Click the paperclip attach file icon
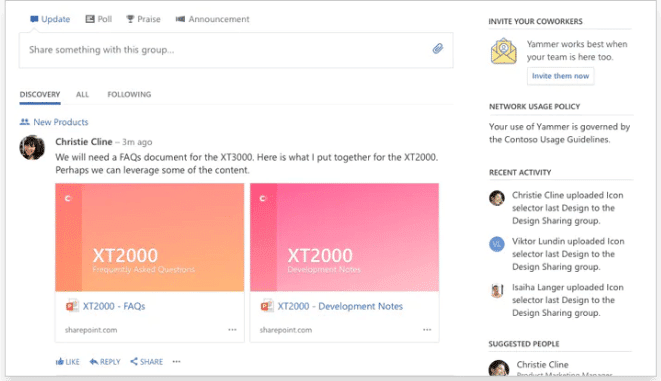 coord(438,49)
